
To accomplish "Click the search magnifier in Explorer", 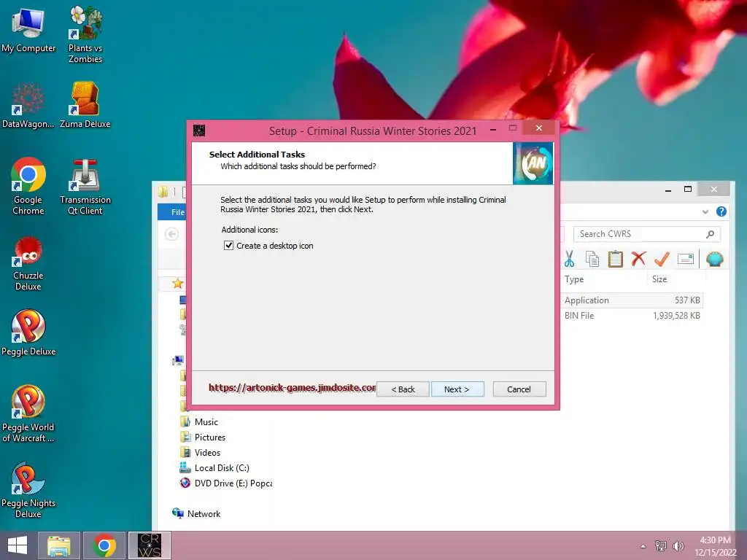I will pos(711,234).
